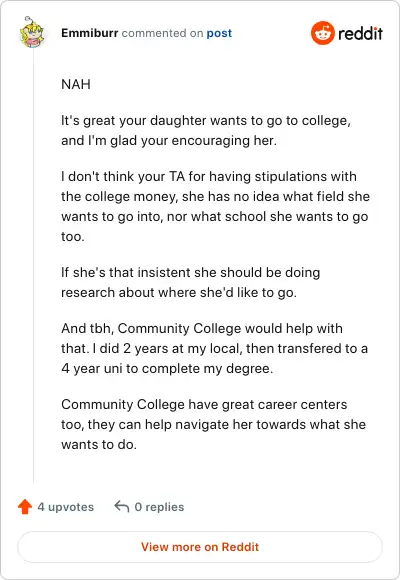400x580 pixels.
Task: Click the 'NAH' verdict line
Action: tap(76, 84)
